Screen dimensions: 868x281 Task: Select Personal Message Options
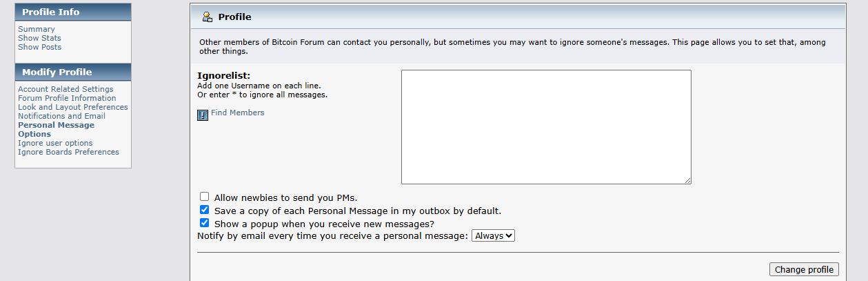56,130
